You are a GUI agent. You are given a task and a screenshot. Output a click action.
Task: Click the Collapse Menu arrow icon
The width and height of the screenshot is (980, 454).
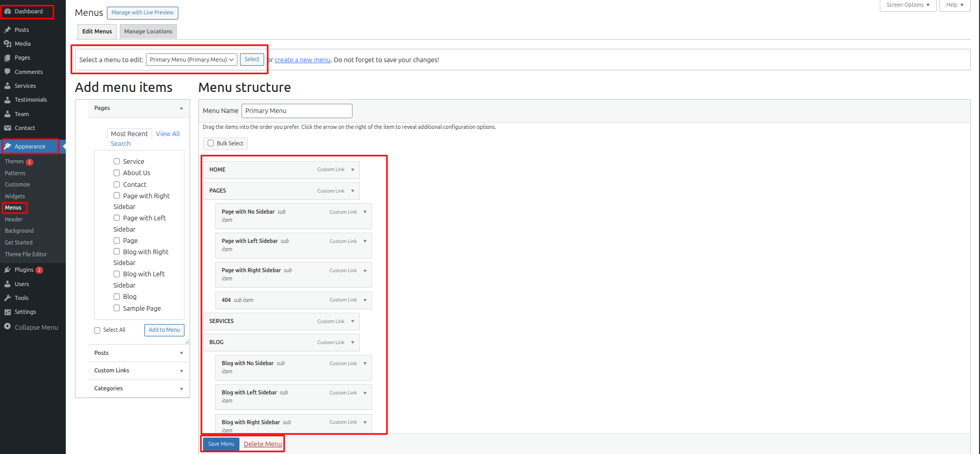(8, 327)
